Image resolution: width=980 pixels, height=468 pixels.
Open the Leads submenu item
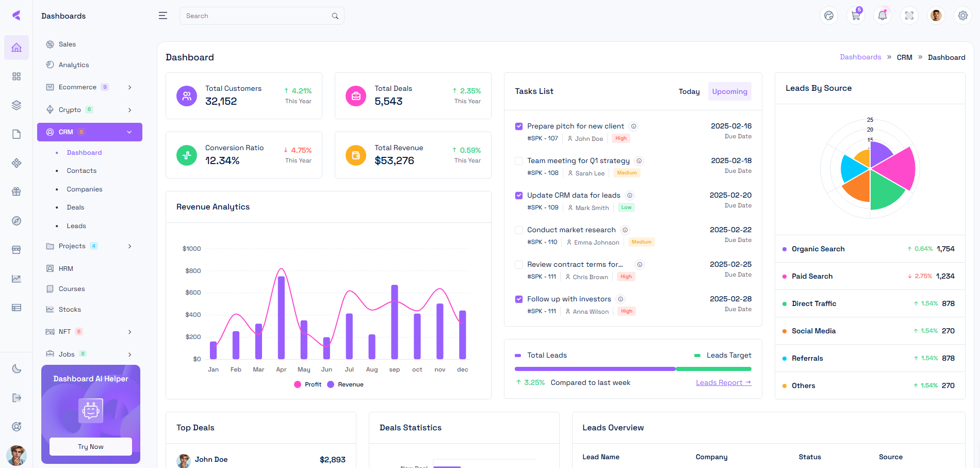point(76,226)
